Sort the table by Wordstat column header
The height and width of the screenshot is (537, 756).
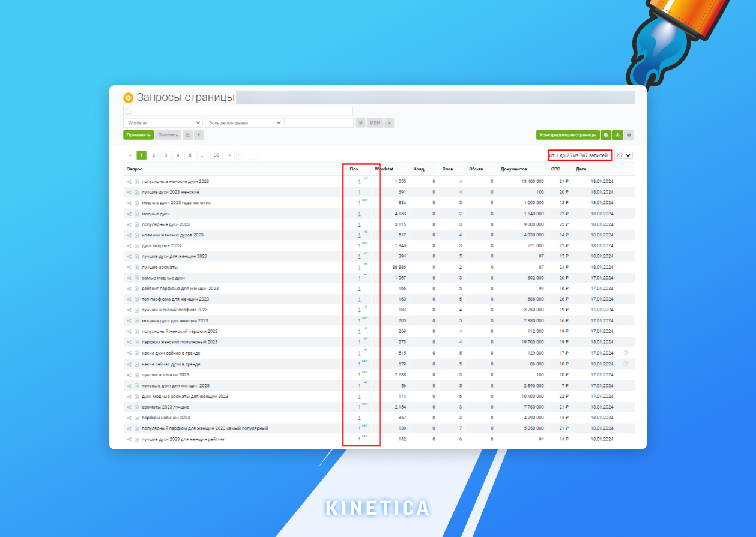click(384, 169)
